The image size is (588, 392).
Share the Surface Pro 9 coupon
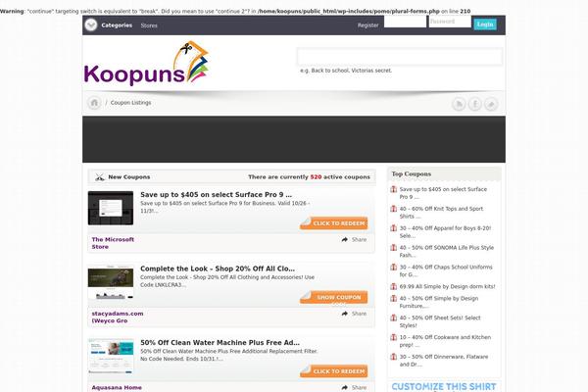tap(354, 239)
